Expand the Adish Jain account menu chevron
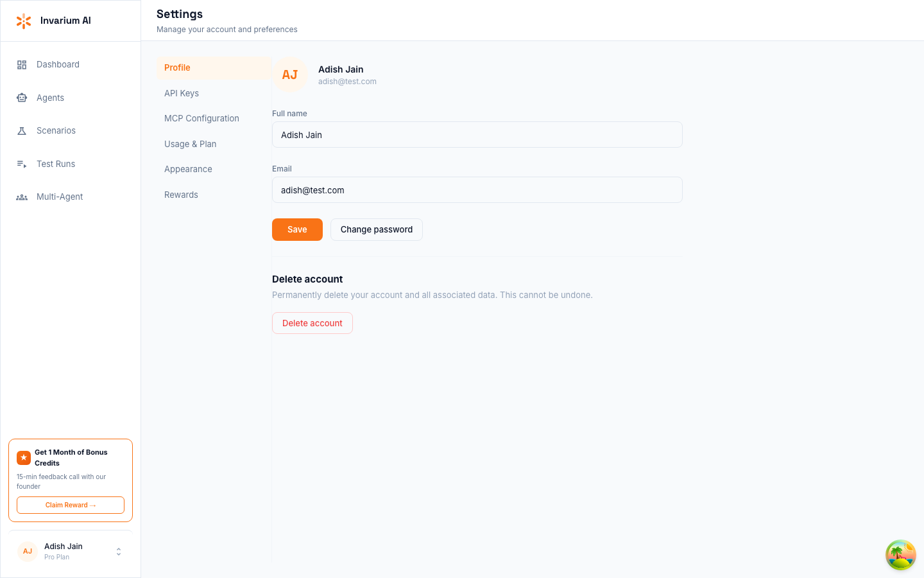The image size is (924, 578). [118, 551]
